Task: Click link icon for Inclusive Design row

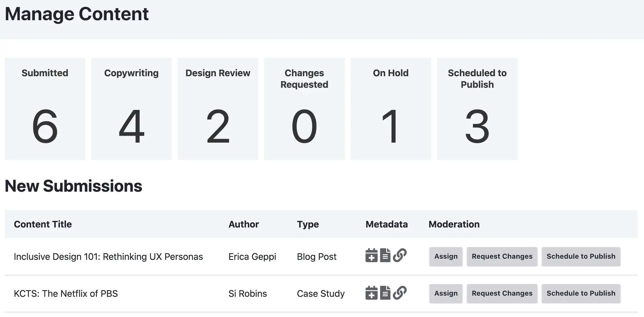Action: click(400, 256)
